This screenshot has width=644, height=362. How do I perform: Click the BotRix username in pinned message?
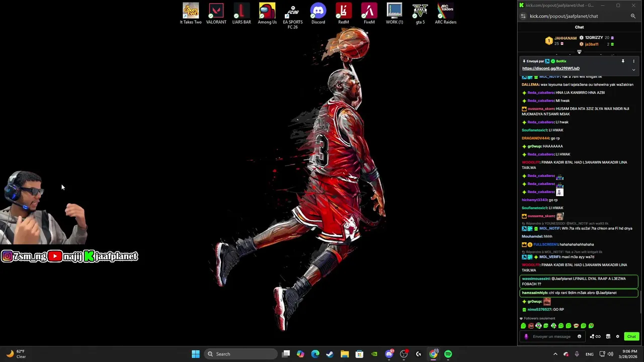(561, 61)
